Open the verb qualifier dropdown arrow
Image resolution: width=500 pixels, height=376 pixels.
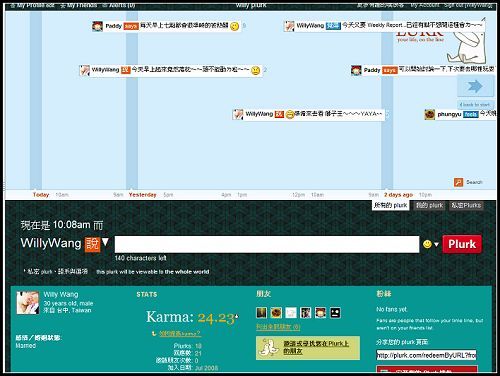[x=105, y=242]
